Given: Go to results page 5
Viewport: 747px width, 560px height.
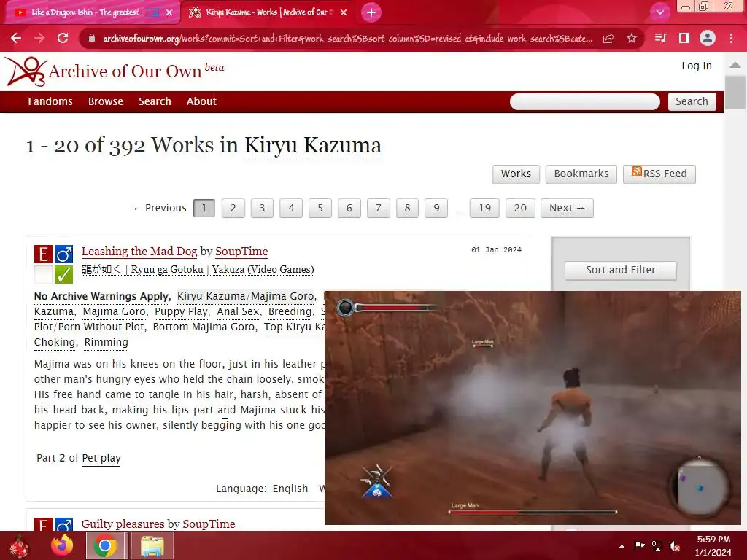Looking at the screenshot, I should coord(320,208).
